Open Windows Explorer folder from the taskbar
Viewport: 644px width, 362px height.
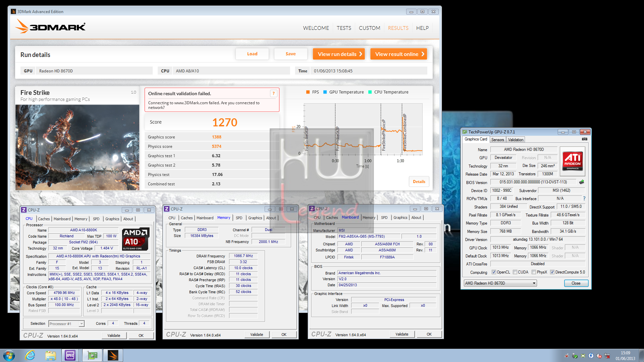[51, 355]
